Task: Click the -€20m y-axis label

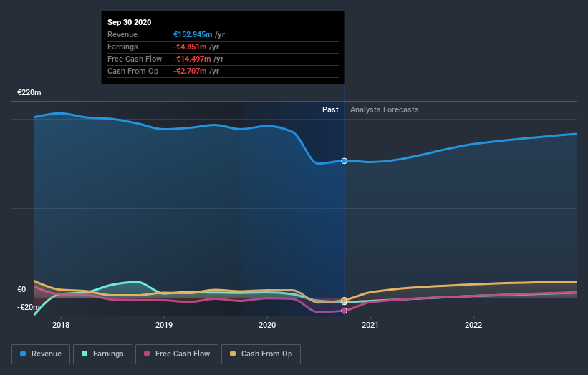Action: click(x=28, y=307)
